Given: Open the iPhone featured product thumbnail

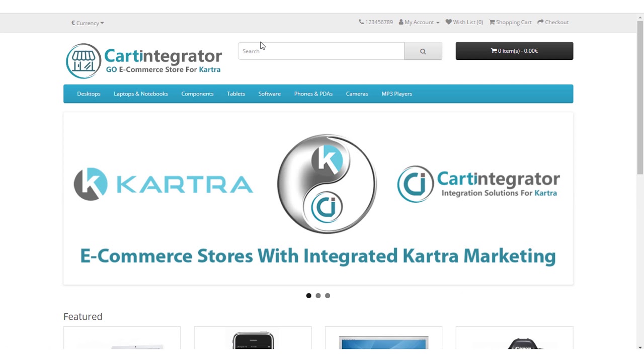Looking at the screenshot, I should coord(253,339).
